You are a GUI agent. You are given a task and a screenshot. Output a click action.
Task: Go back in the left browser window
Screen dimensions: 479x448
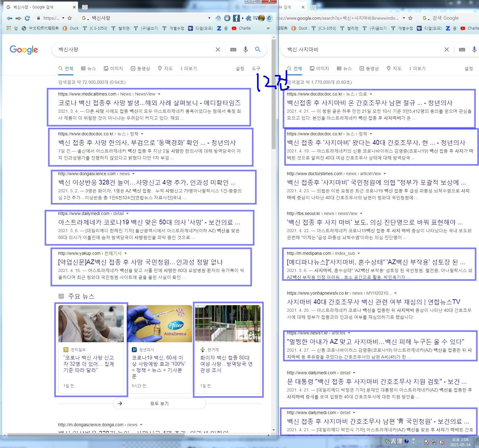(x=9, y=18)
